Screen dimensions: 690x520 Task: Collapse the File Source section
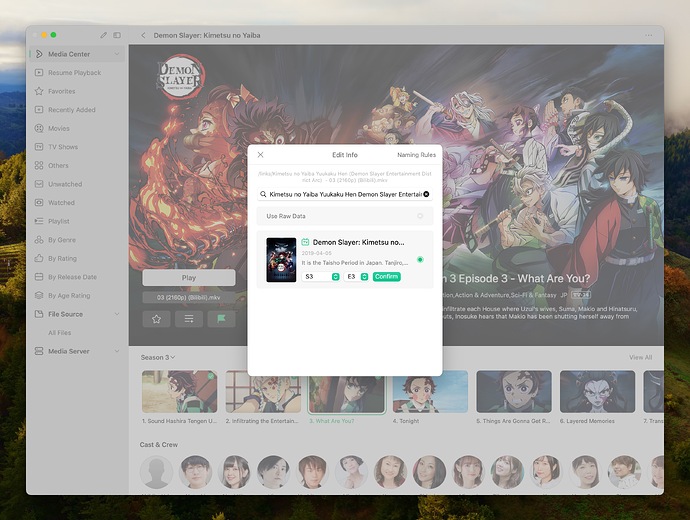pyautogui.click(x=117, y=314)
